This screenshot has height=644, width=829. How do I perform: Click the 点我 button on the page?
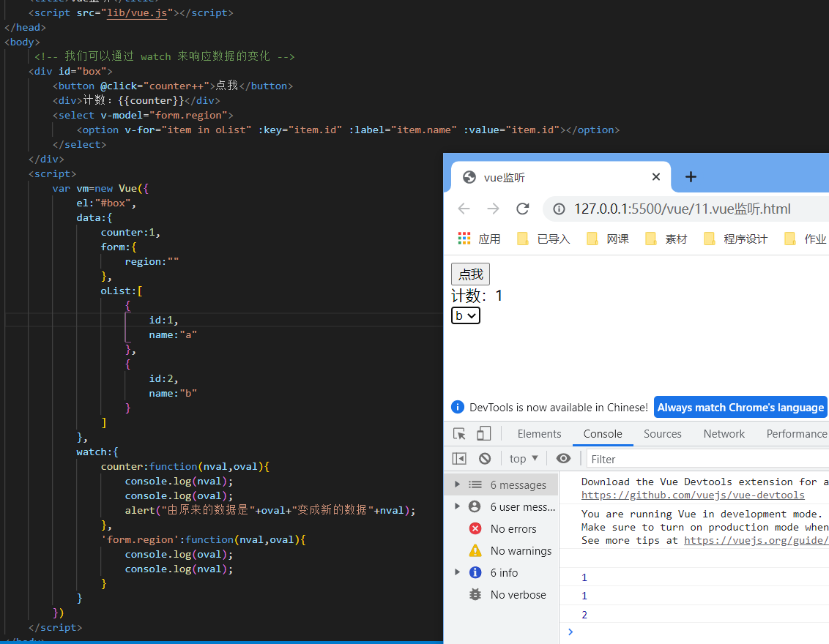pos(471,274)
